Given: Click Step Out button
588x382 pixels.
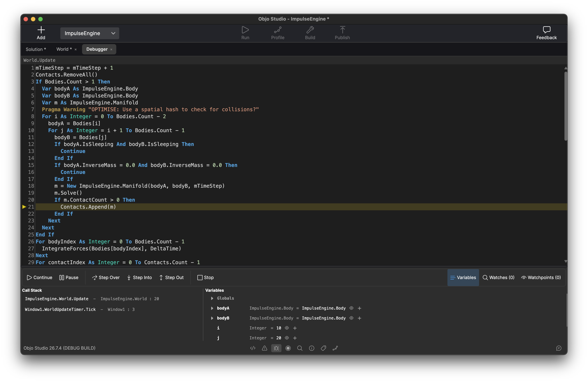Looking at the screenshot, I should tap(171, 278).
